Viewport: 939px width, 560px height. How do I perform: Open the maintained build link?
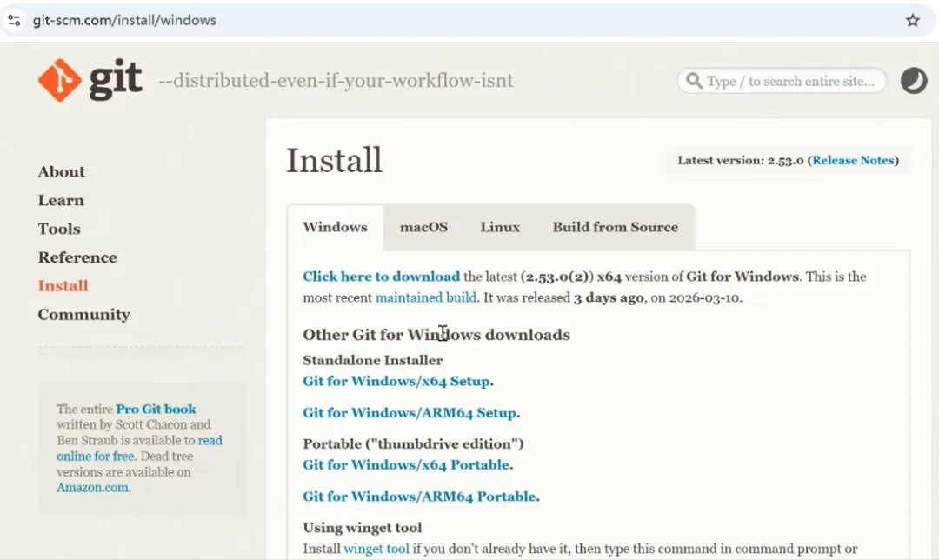[x=426, y=297]
